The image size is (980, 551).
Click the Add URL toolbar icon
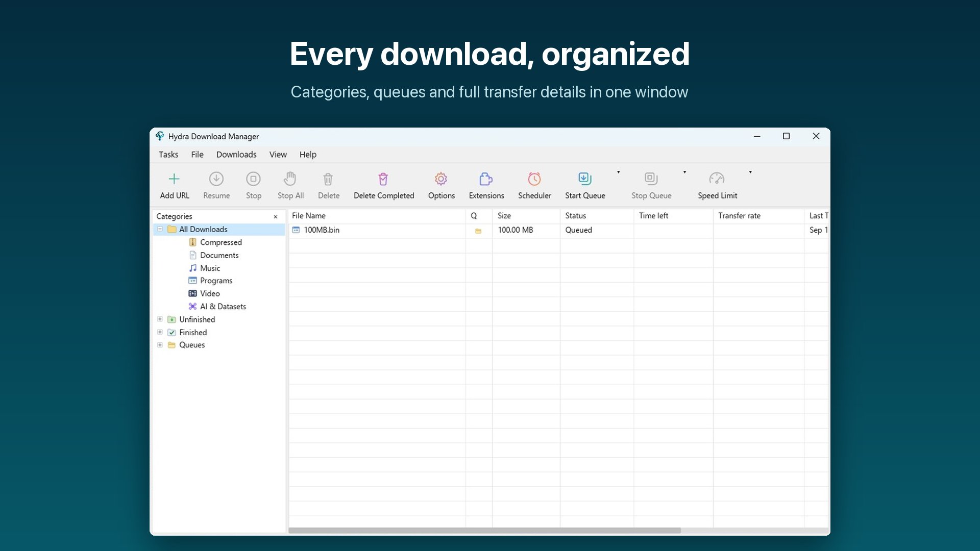[174, 179]
